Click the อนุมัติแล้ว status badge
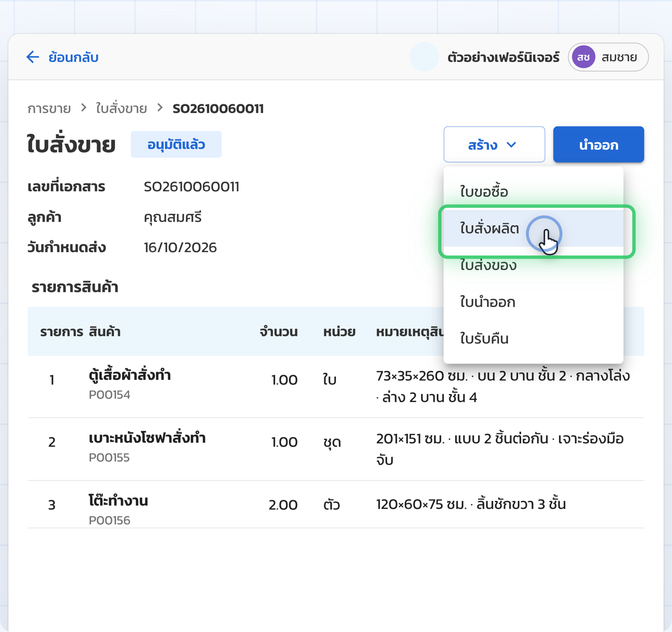The width and height of the screenshot is (672, 632). pyautogui.click(x=176, y=145)
